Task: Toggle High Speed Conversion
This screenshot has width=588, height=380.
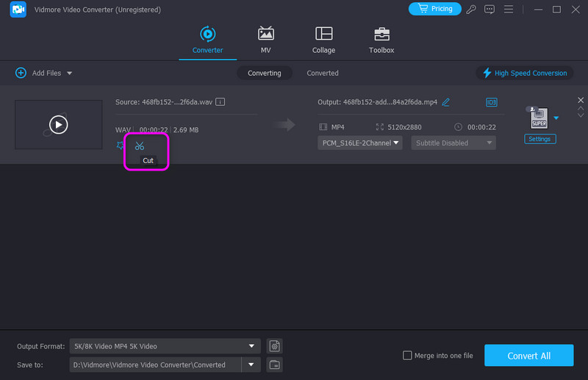Action: tap(524, 74)
